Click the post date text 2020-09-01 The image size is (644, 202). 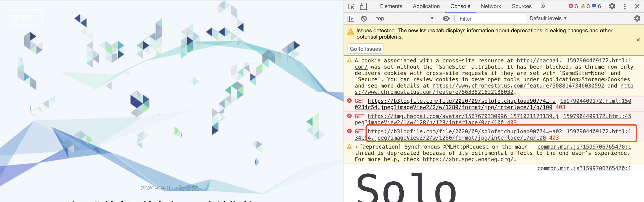(x=157, y=188)
